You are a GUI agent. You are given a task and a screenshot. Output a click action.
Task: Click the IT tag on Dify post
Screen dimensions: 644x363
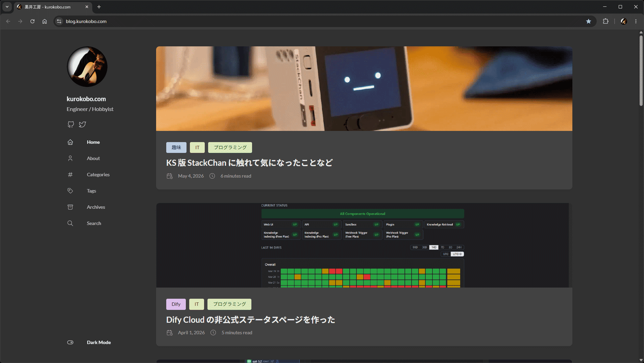[x=197, y=304]
